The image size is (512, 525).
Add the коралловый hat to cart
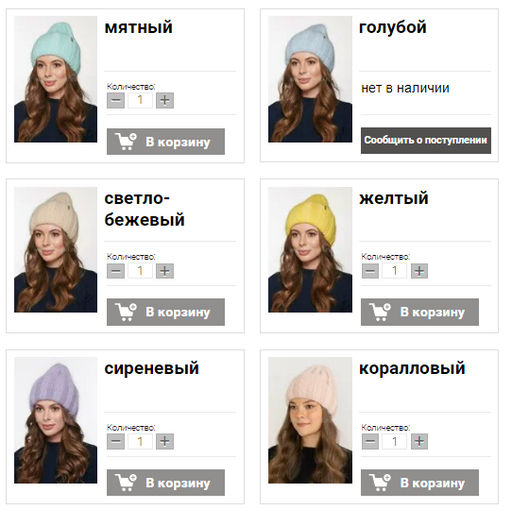pos(420,482)
